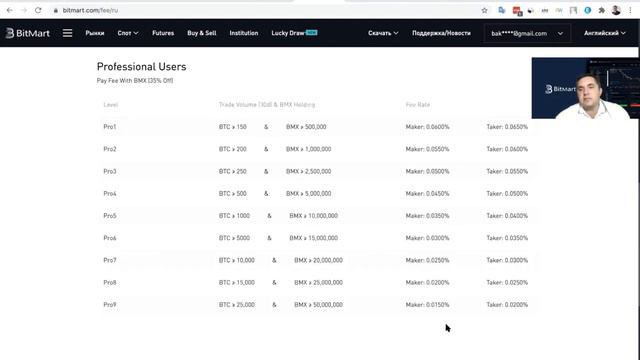
Task: Reload the page with the refresh icon
Action: pos(38,10)
